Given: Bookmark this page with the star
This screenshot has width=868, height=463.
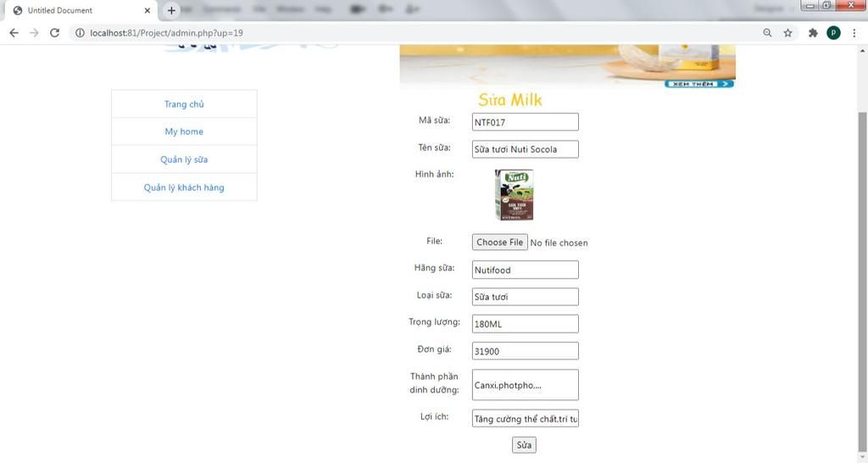Looking at the screenshot, I should coord(787,33).
